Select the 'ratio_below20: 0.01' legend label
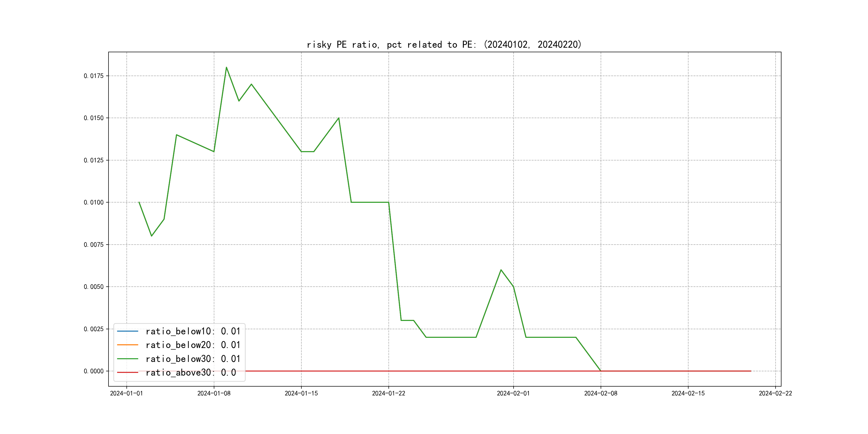Viewport: 868px width, 434px height. coord(193,345)
